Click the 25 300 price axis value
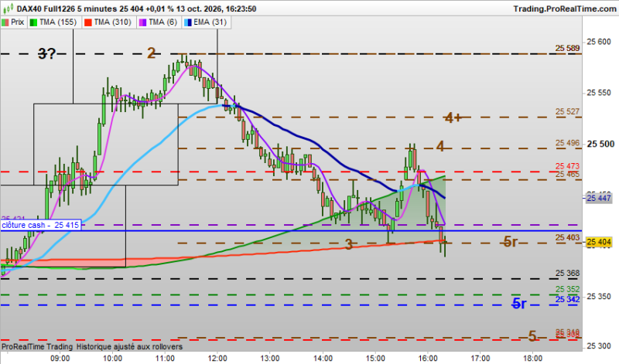This screenshot has width=619, height=364. [598, 346]
